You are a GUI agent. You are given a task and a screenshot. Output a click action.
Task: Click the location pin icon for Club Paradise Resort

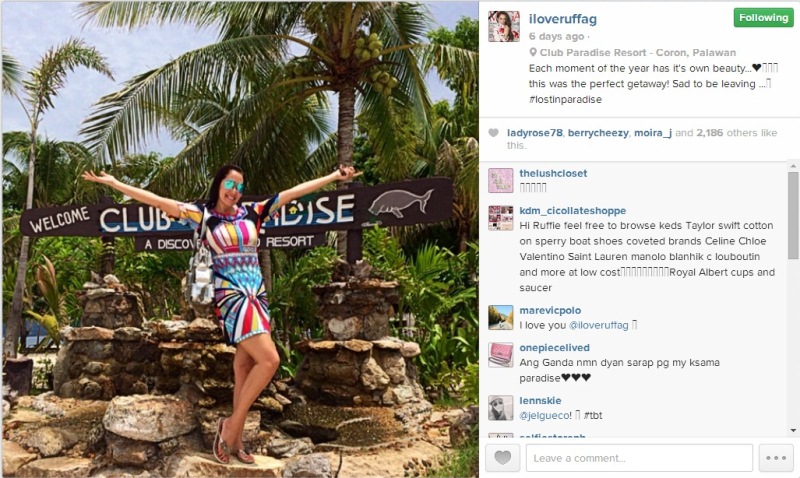coord(533,52)
